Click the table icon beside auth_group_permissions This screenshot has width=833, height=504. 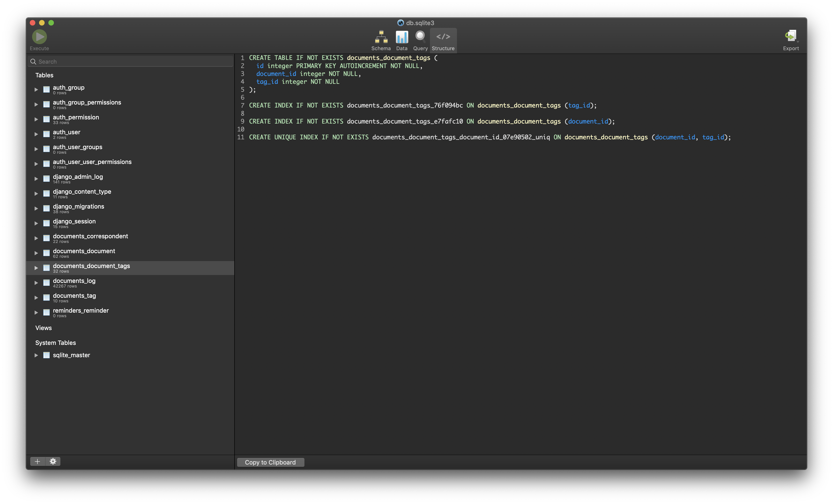(46, 104)
